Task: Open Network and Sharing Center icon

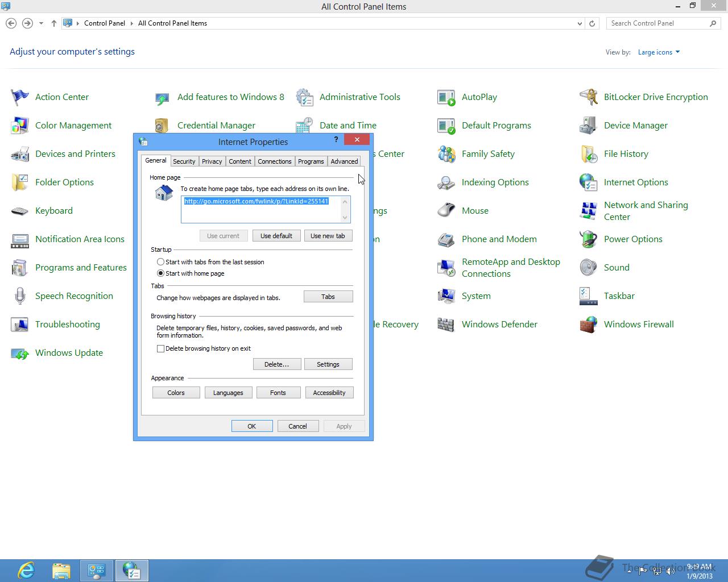Action: coord(589,211)
